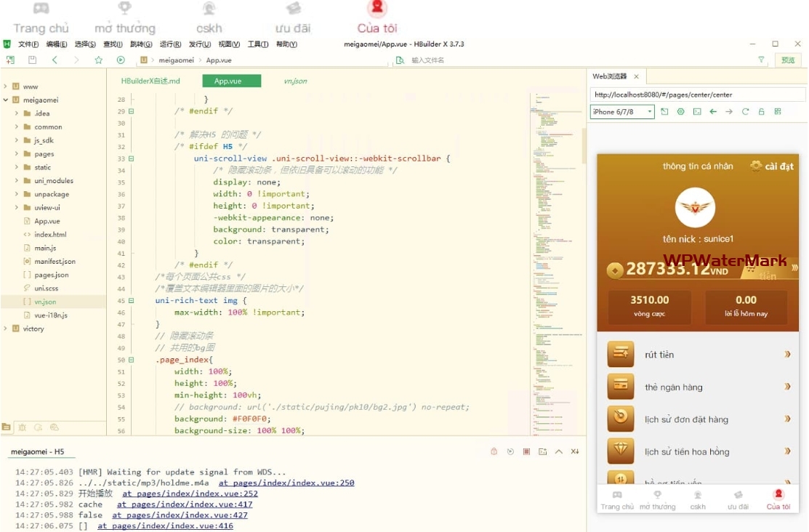809x532 pixels.
Task: Collapse the console panel with the up chevron
Action: [x=558, y=452]
